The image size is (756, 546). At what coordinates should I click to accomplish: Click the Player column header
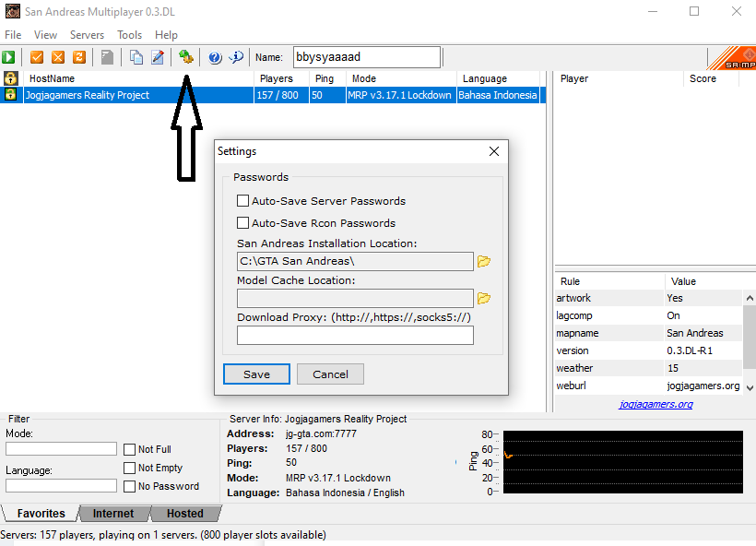pos(619,78)
